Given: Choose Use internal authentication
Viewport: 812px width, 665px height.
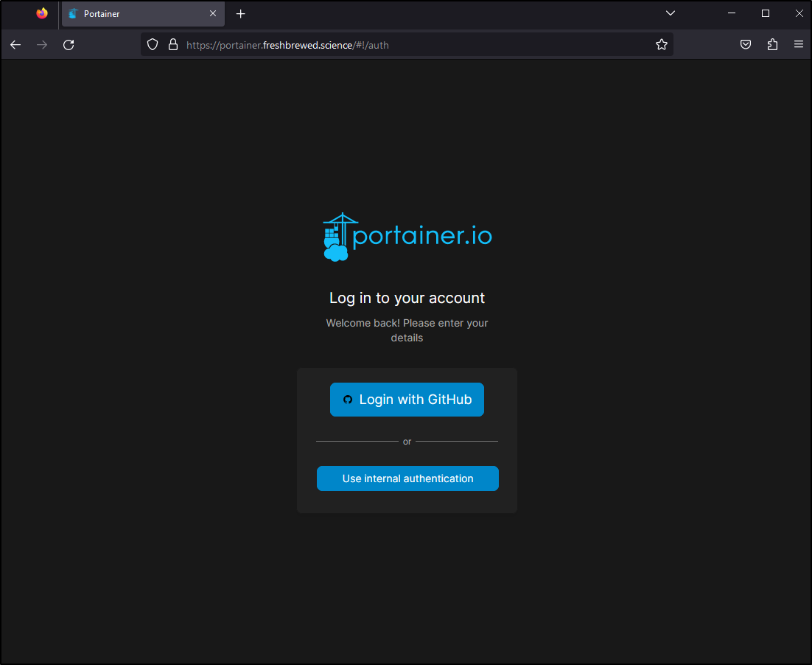Looking at the screenshot, I should click(x=407, y=478).
